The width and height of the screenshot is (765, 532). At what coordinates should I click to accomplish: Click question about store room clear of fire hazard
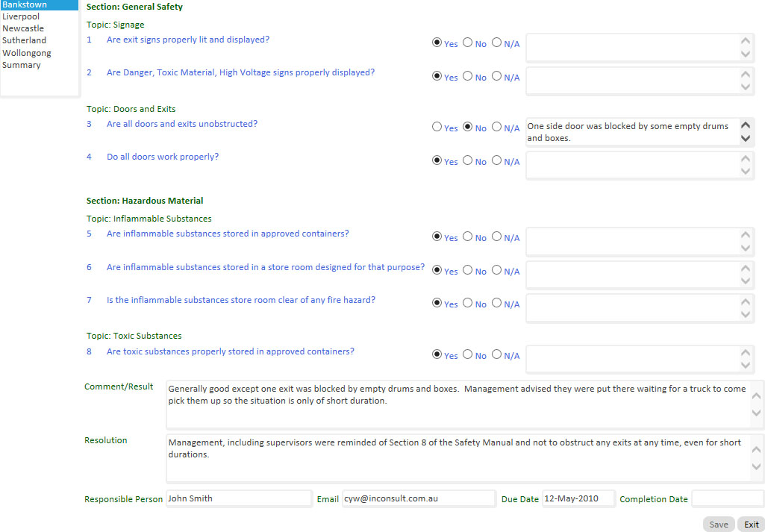[241, 300]
